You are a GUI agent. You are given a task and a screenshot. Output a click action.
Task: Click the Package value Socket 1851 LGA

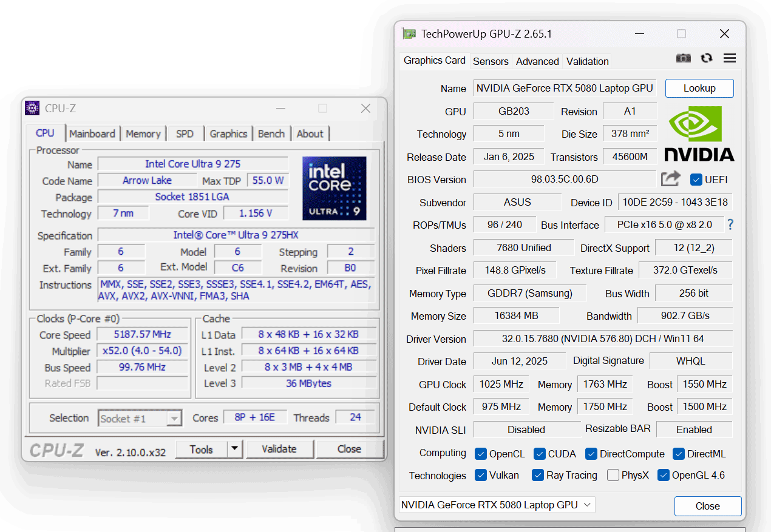192,197
